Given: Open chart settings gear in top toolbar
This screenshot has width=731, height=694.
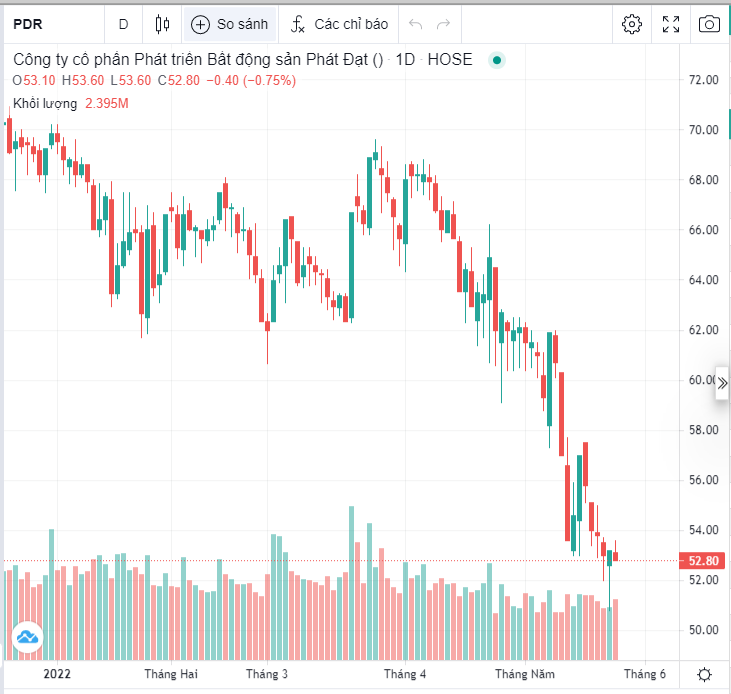Looking at the screenshot, I should point(631,24).
